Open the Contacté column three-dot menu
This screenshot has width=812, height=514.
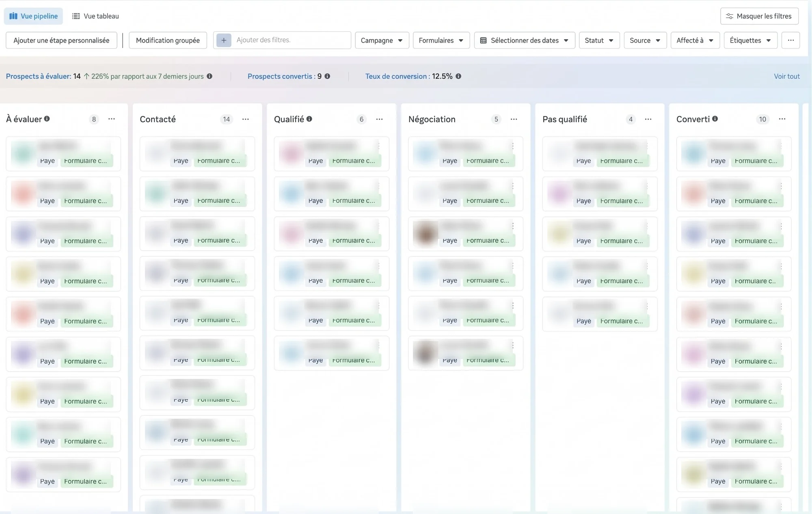(246, 119)
